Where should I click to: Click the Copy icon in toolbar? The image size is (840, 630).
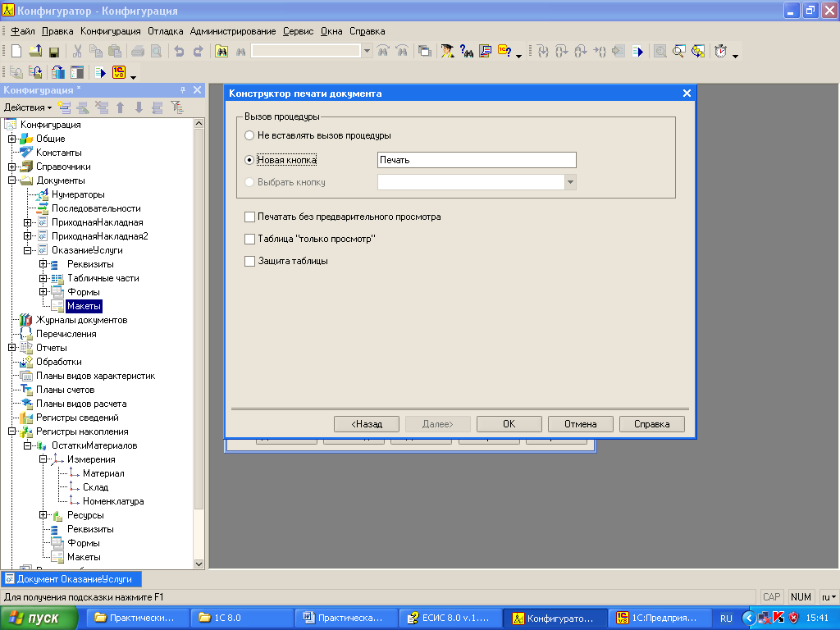tap(96, 51)
